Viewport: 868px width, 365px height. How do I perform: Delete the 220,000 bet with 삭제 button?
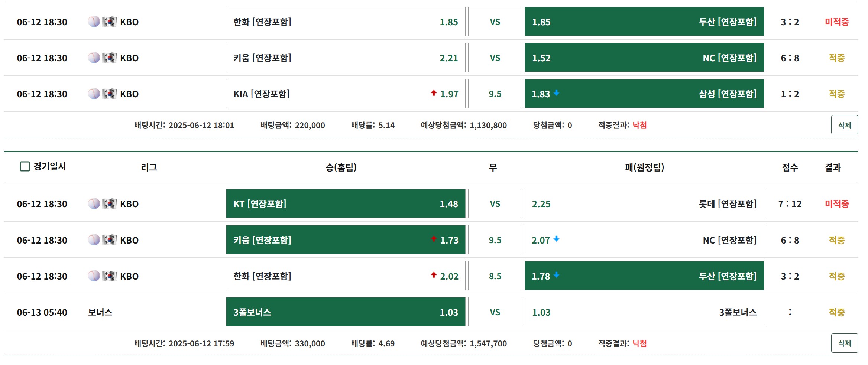(844, 125)
